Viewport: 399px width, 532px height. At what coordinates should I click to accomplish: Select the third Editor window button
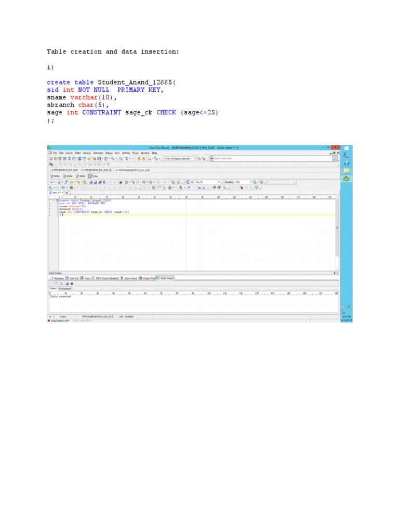click(x=81, y=176)
